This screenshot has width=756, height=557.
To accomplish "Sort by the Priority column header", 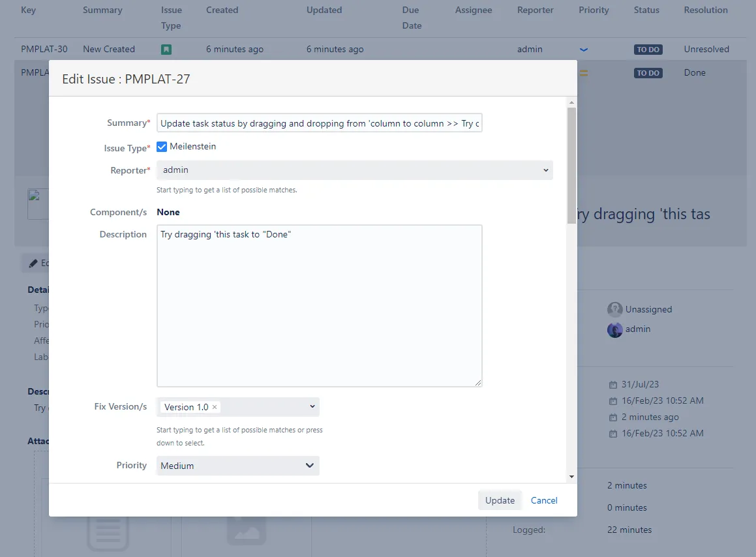I will 594,10.
